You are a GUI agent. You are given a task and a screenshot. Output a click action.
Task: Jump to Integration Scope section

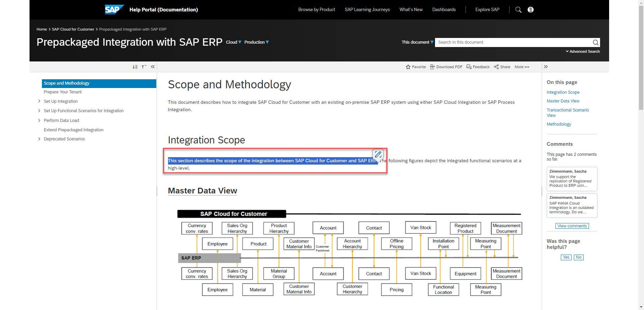(x=563, y=92)
